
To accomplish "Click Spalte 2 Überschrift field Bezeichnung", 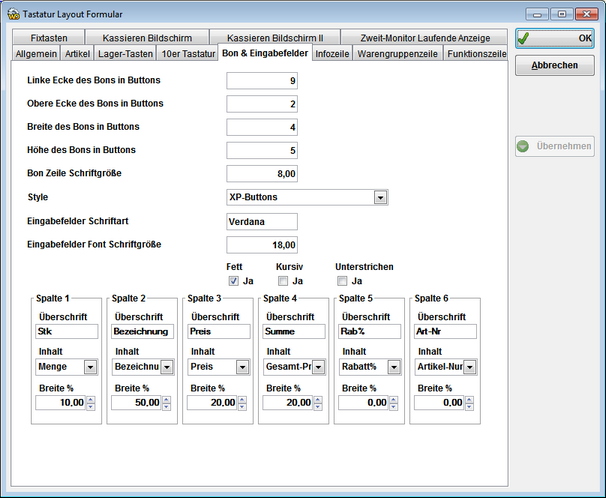I will pos(143,331).
